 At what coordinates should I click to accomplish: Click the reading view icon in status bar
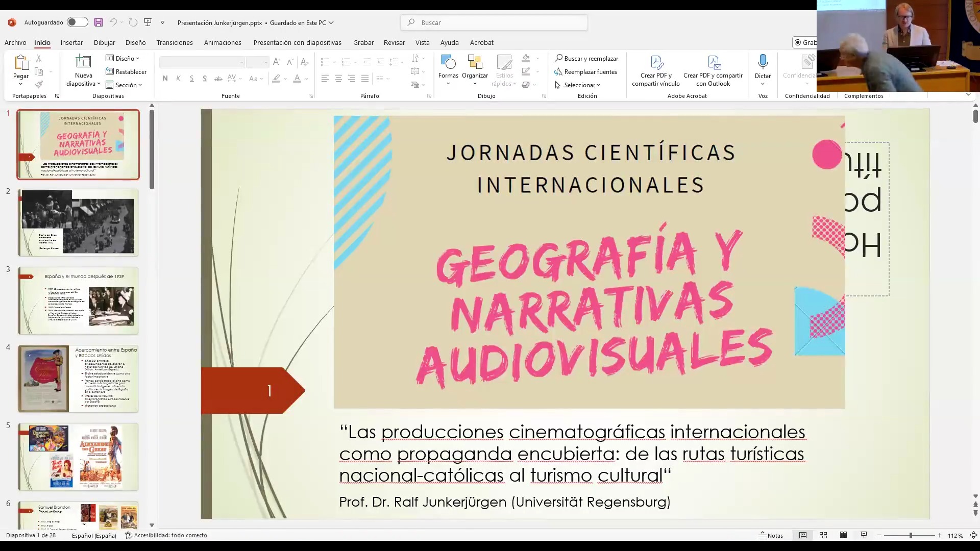(x=843, y=535)
